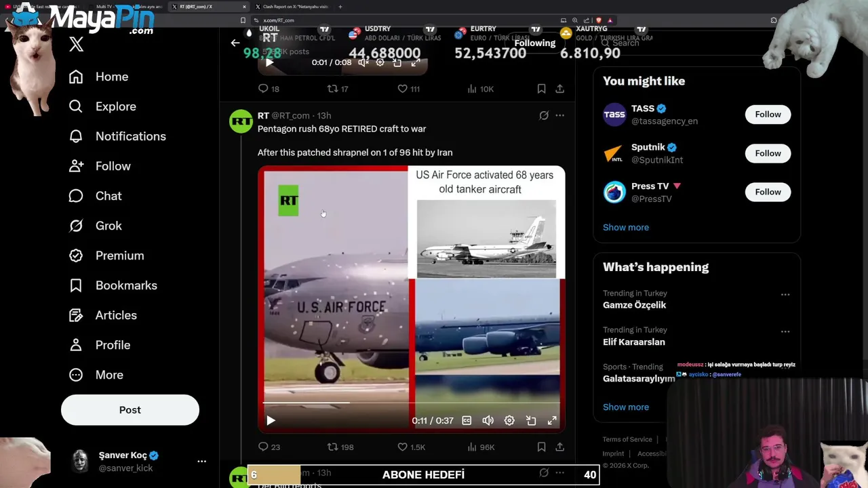
Task: Click the Following button on RT header
Action: point(534,43)
